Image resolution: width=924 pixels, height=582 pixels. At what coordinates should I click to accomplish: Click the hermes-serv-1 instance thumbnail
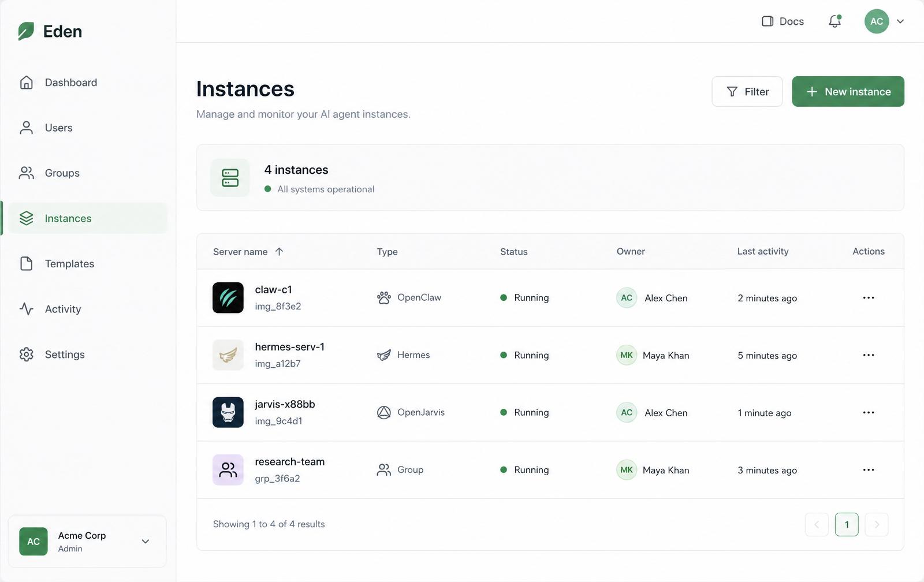point(228,355)
